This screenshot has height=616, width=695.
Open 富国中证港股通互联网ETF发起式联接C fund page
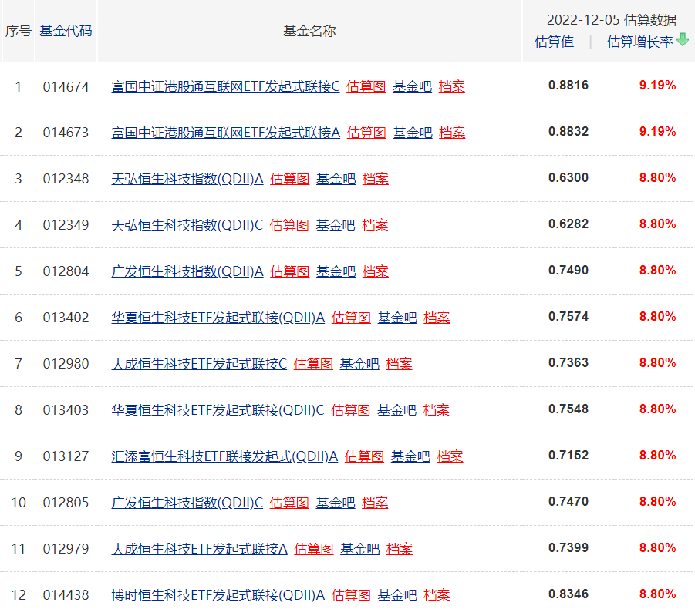point(225,86)
